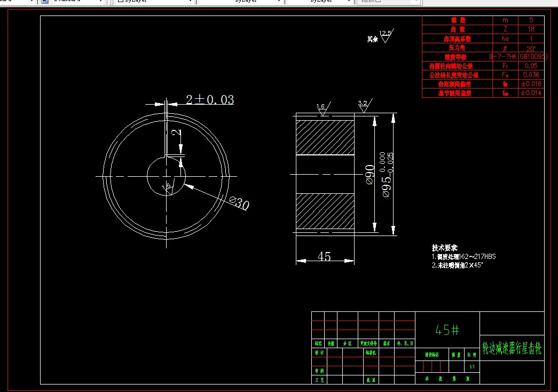Select the 轮边减速器行星齿轮 part name text
This screenshot has width=558, height=392.
pyautogui.click(x=512, y=348)
